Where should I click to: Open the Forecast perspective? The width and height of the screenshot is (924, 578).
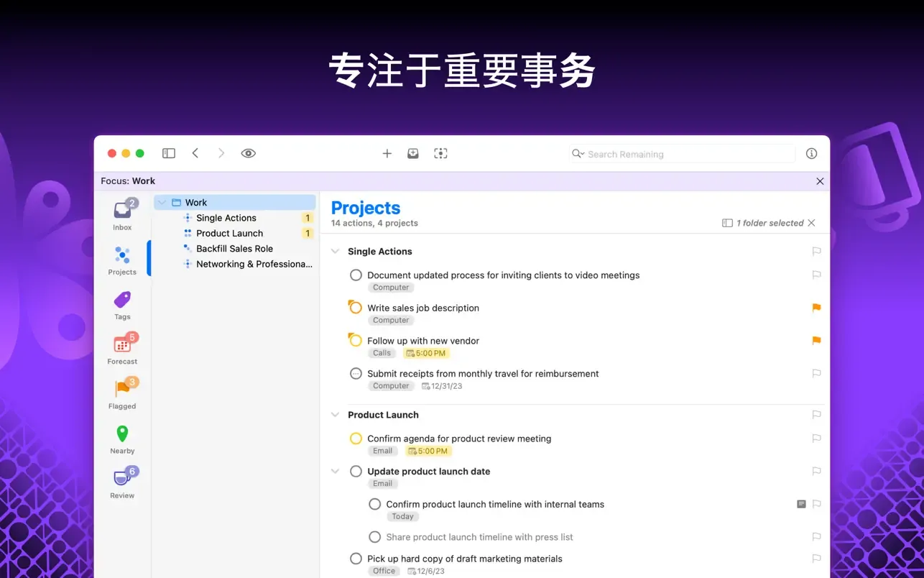pyautogui.click(x=122, y=349)
